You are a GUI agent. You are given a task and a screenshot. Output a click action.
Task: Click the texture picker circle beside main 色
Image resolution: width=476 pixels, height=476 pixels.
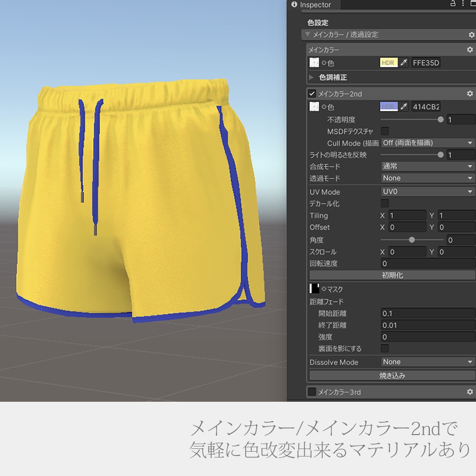tap(324, 63)
